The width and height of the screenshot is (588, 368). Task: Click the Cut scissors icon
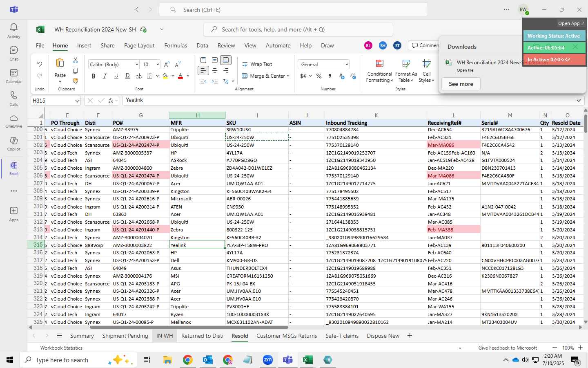[75, 60]
